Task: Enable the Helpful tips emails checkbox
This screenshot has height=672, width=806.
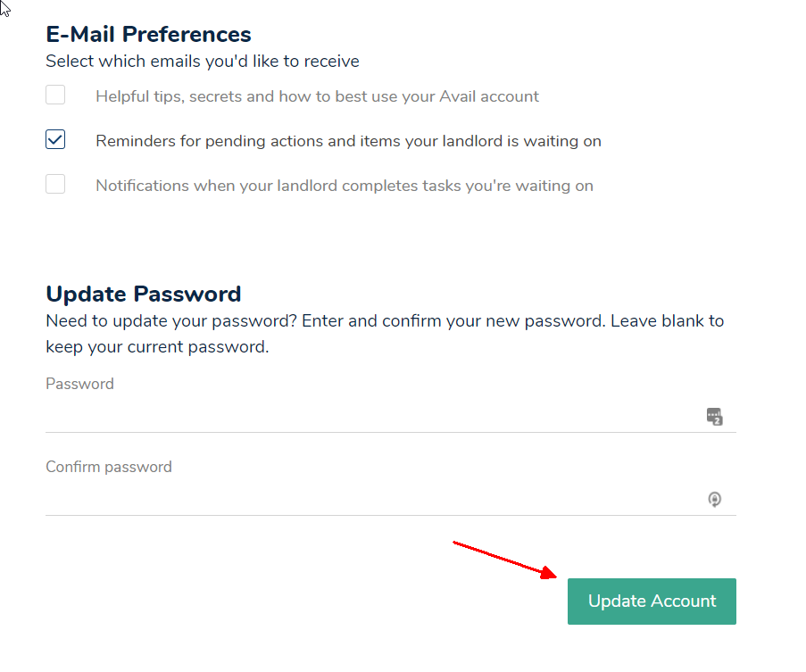Action: (x=55, y=95)
